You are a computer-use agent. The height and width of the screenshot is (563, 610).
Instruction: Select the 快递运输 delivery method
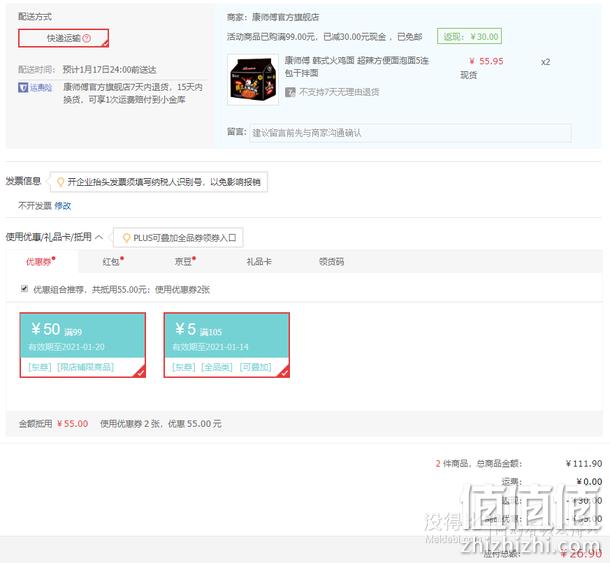pos(63,38)
